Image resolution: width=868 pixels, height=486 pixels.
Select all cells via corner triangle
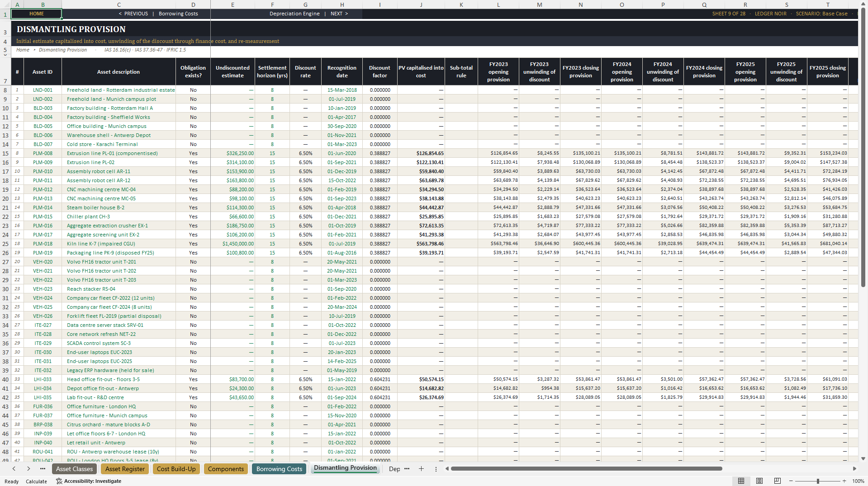pos(5,5)
